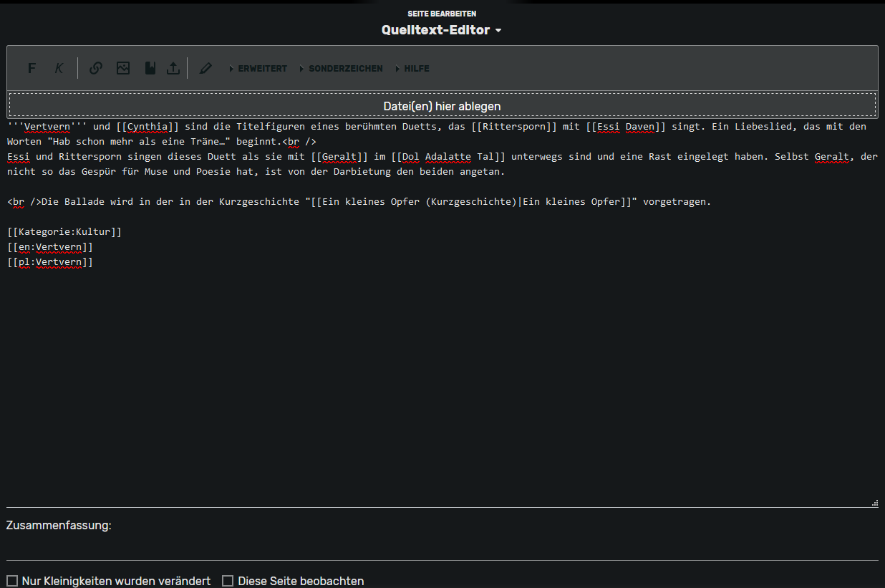Click the [[Cynthia]] wikilink text

tap(147, 127)
